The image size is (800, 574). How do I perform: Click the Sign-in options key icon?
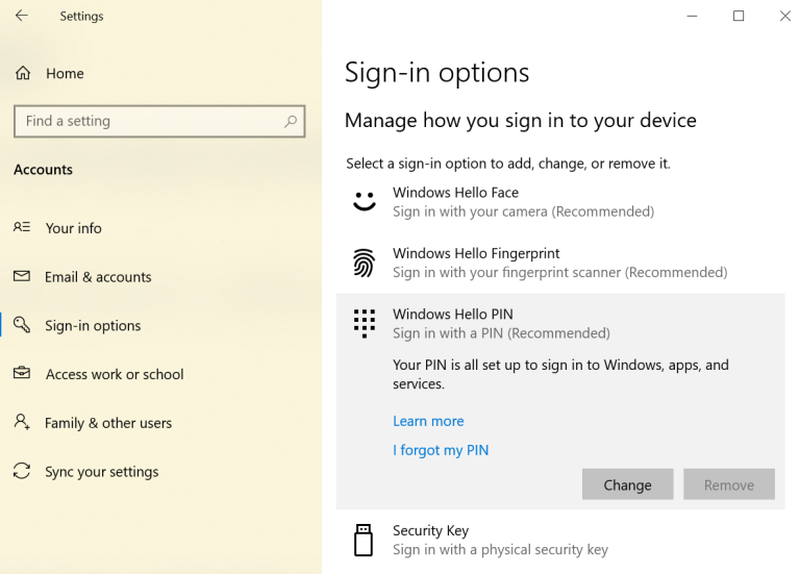(22, 325)
